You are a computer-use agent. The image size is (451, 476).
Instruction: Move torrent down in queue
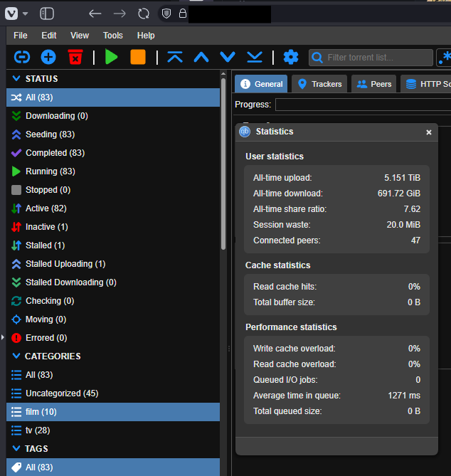228,57
